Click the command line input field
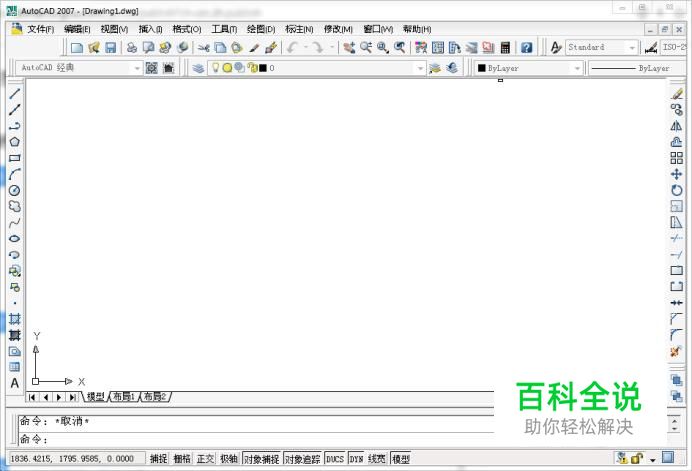This screenshot has width=692, height=471. (256, 439)
